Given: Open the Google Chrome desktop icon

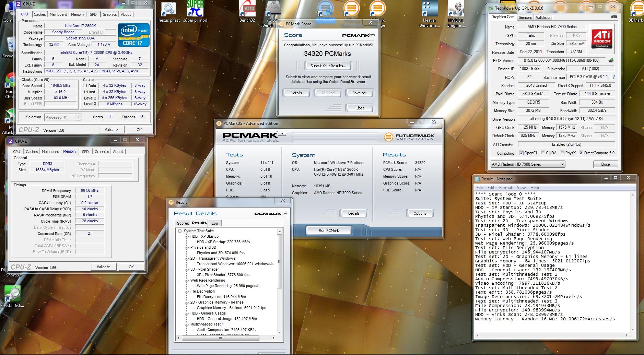Looking at the screenshot, I should click(x=10, y=86).
